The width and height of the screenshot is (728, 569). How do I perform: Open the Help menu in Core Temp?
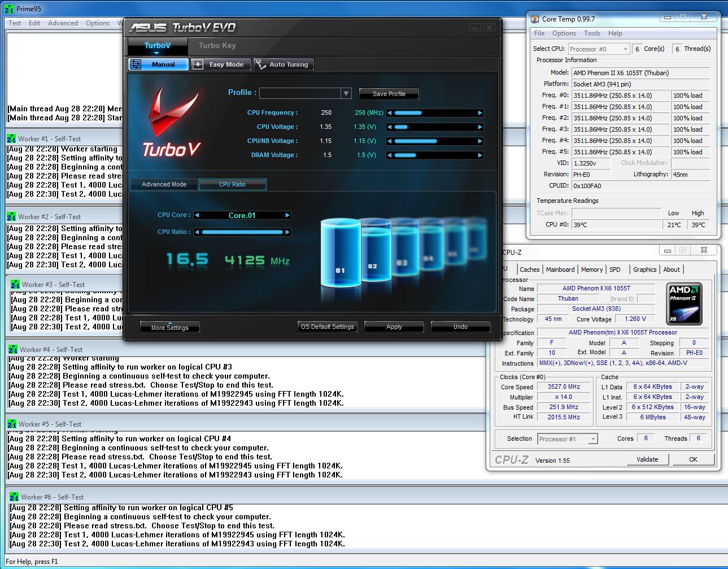coord(615,33)
